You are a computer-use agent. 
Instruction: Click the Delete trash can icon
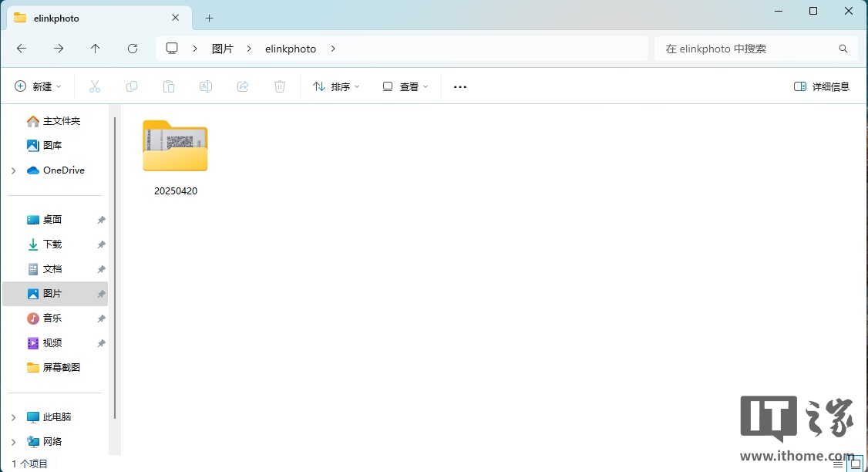[280, 86]
